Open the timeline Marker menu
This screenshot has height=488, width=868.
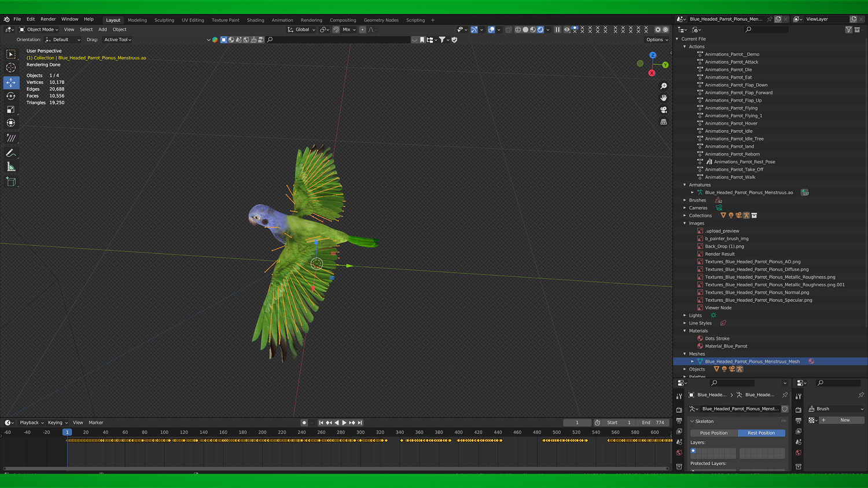tap(96, 423)
